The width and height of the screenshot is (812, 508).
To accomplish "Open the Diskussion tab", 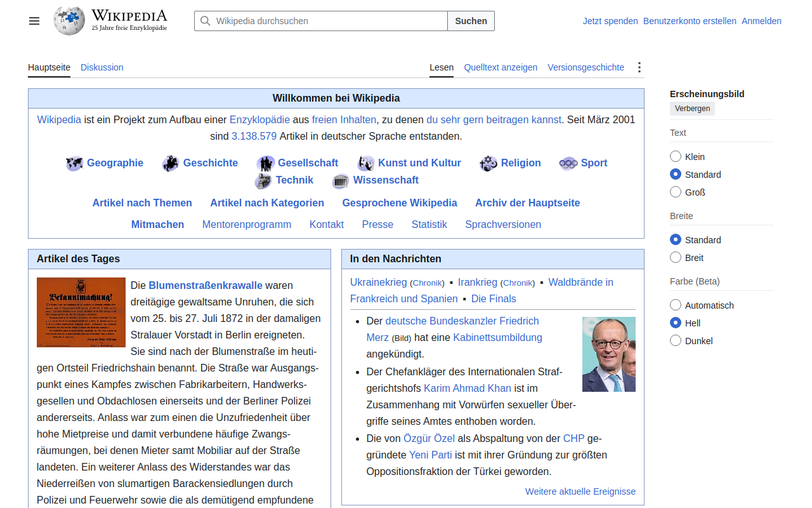I will tap(102, 67).
